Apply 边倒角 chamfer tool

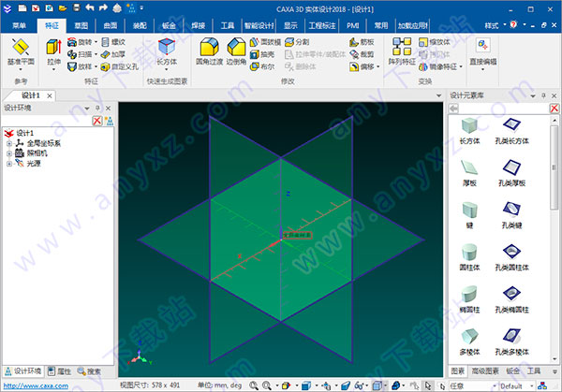[236, 51]
